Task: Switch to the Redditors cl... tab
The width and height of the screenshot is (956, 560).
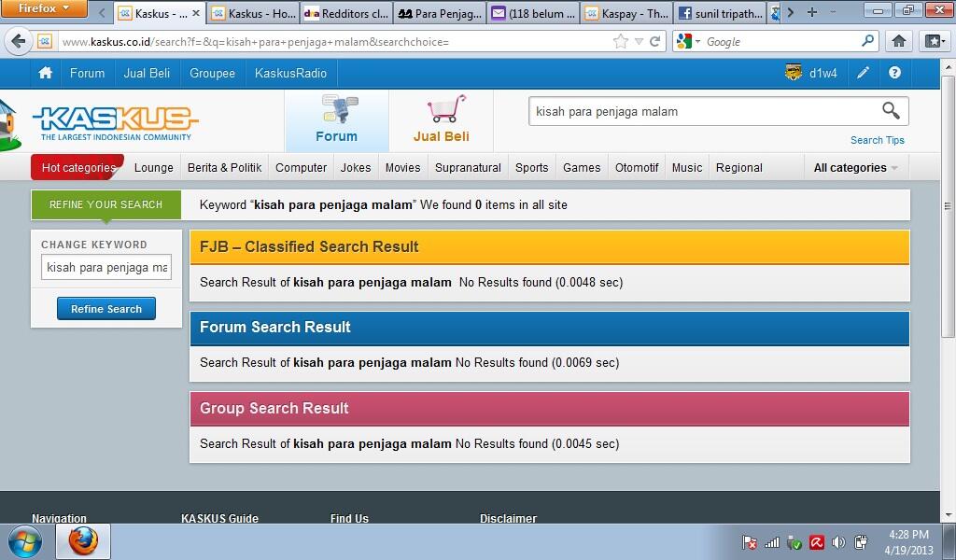Action: [347, 13]
